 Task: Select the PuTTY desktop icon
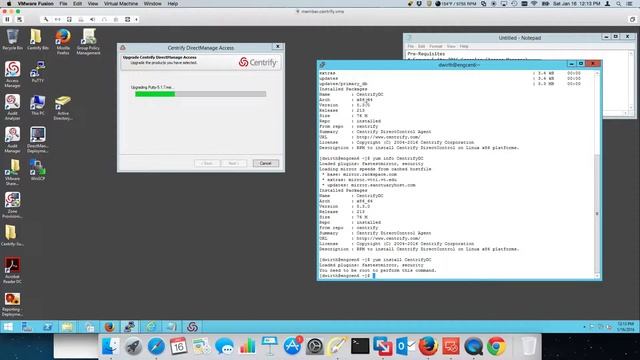pos(38,72)
